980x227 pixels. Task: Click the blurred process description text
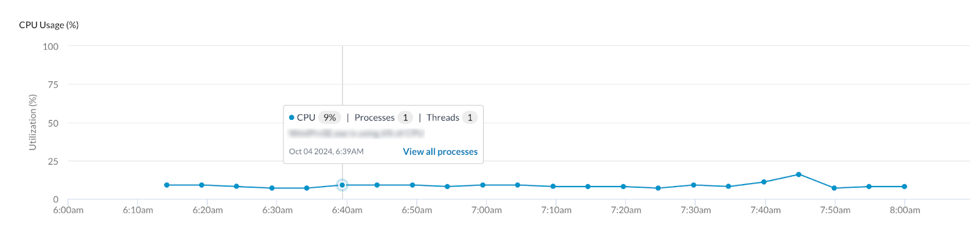pos(356,133)
